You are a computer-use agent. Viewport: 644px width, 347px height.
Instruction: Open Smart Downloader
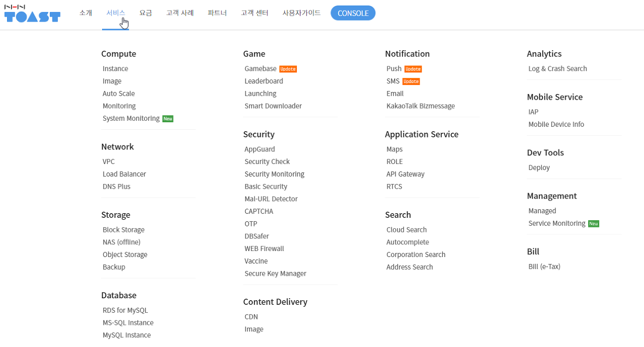click(x=273, y=106)
